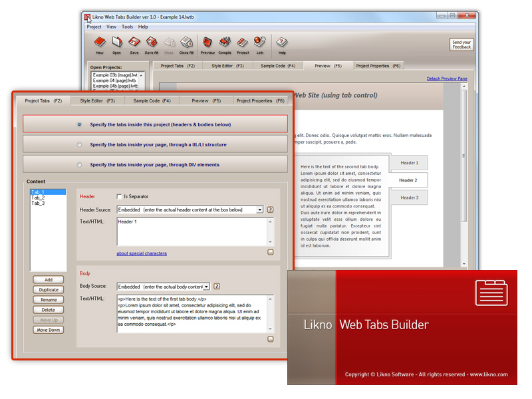Save the project using the Save icon

coord(133,42)
